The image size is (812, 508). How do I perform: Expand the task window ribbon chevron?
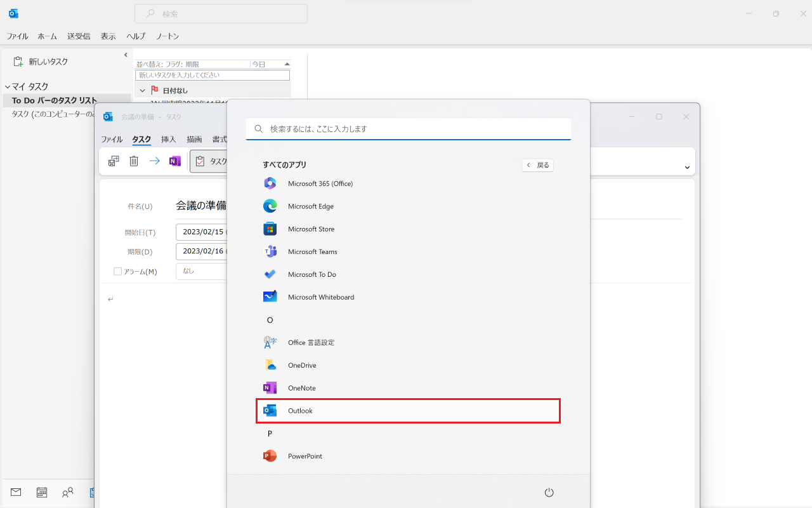687,168
